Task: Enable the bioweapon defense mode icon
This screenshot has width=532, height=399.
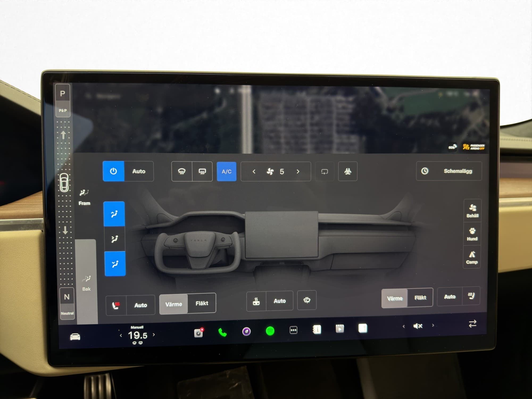Action: 347,172
